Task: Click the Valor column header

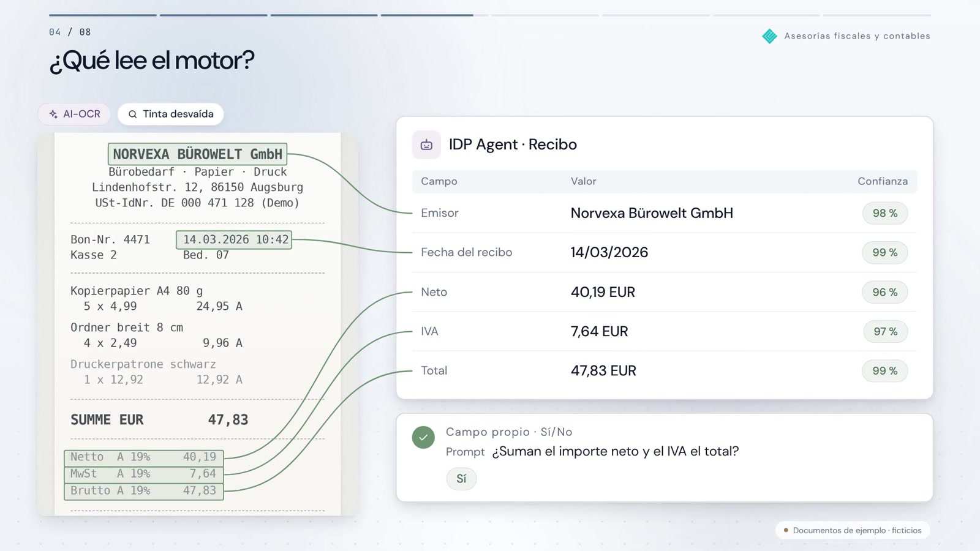Action: [x=584, y=181]
